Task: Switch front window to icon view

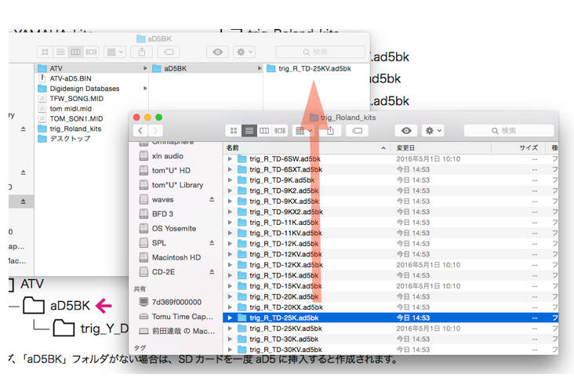Action: [234, 131]
